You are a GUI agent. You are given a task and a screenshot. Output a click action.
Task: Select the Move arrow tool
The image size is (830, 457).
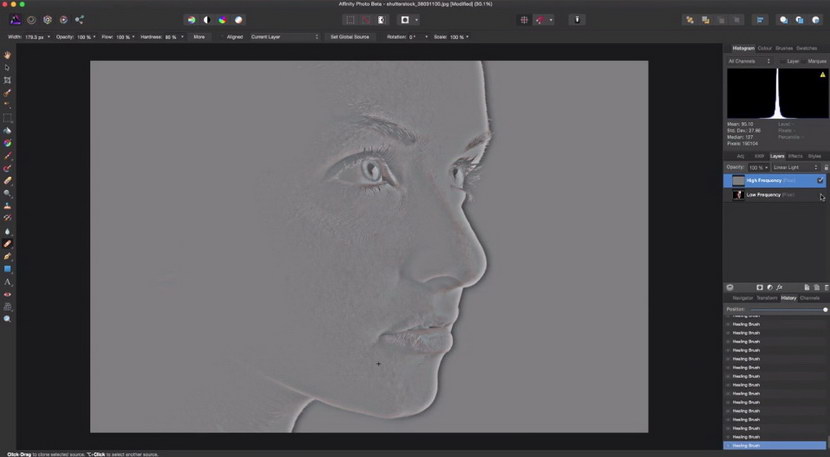click(x=7, y=68)
